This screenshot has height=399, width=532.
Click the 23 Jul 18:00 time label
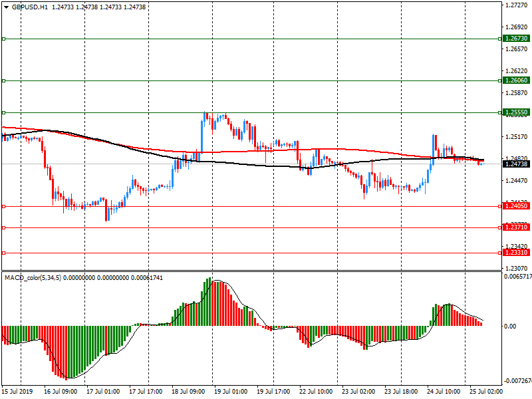[401, 392]
